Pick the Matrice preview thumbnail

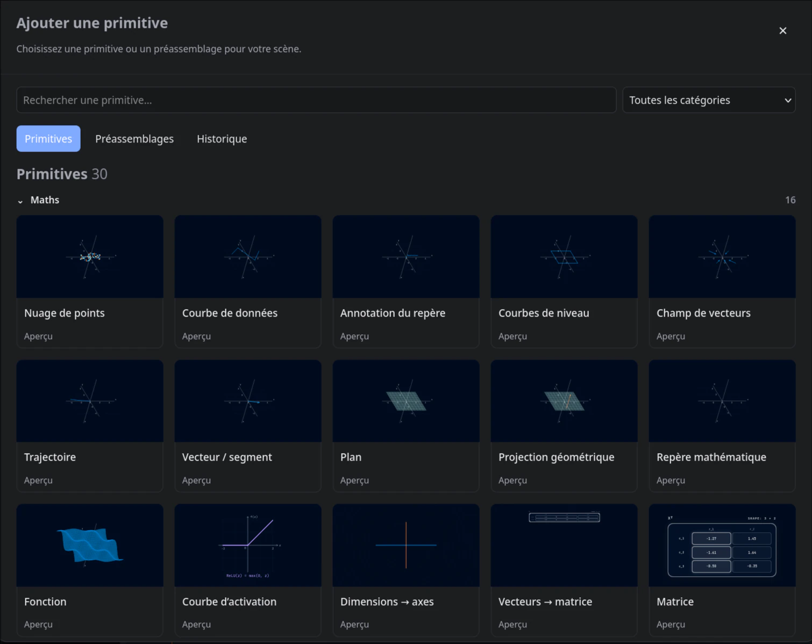pos(722,545)
